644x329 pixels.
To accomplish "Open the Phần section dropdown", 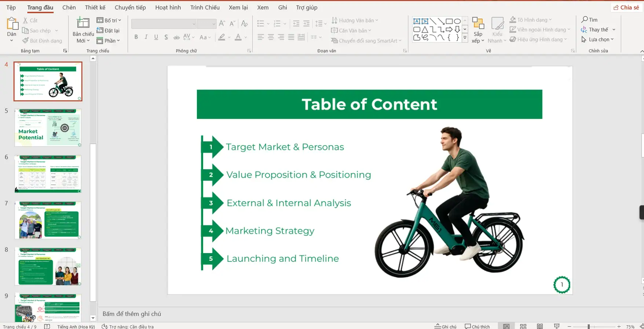I will point(109,41).
